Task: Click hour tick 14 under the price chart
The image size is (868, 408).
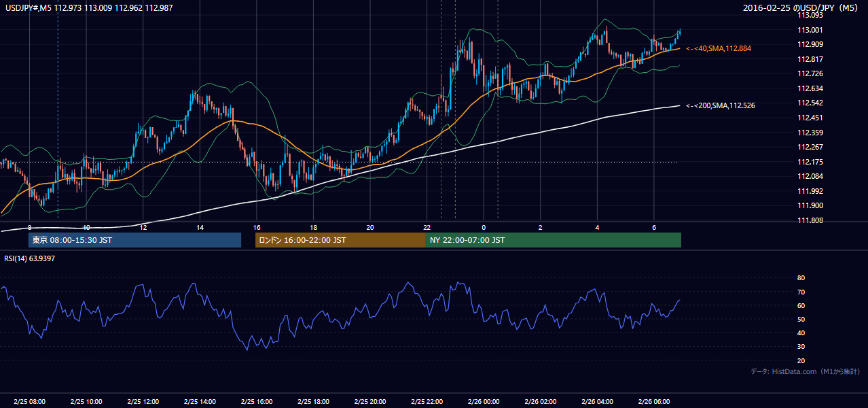Action: (200, 227)
